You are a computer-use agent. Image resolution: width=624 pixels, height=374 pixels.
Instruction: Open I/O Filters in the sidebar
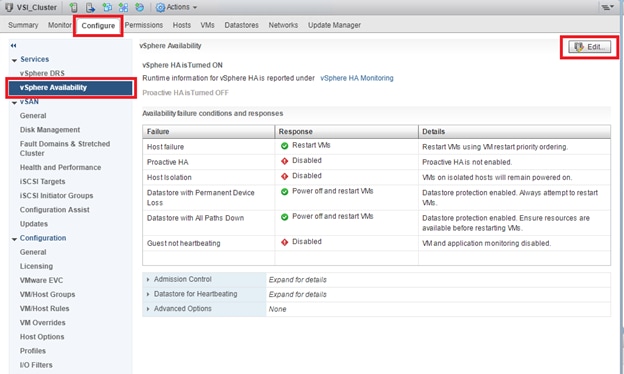(x=36, y=365)
